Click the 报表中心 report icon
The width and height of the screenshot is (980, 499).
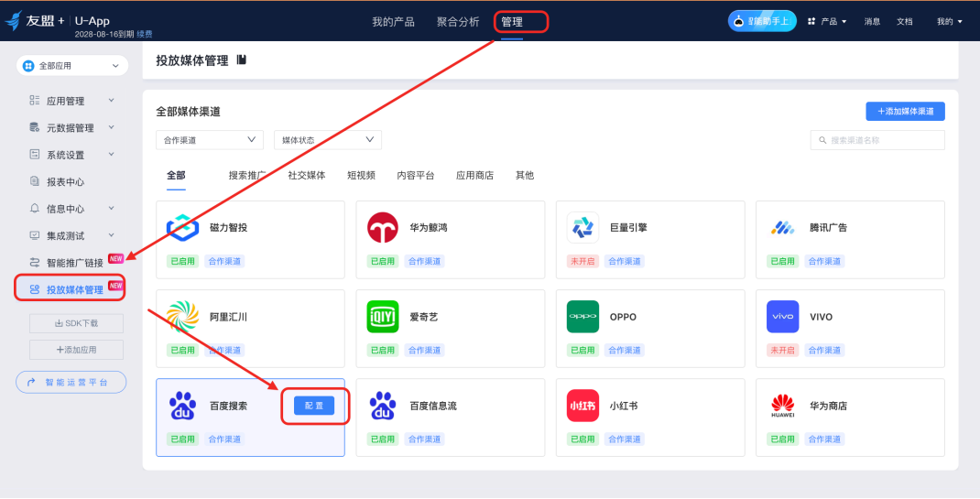pyautogui.click(x=35, y=181)
